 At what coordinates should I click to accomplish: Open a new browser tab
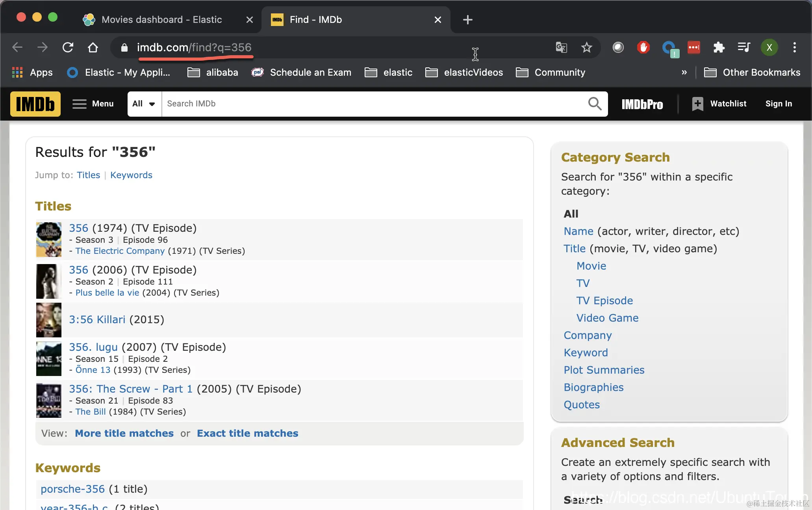(467, 20)
